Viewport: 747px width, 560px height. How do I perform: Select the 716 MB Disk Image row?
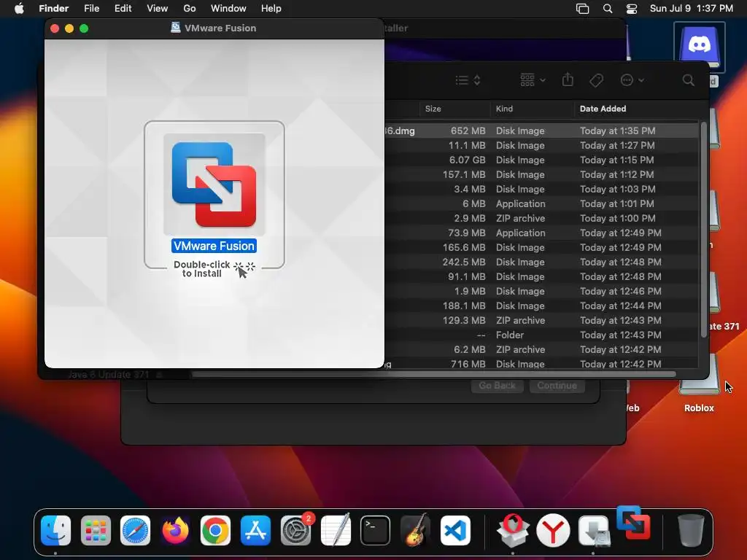542,363
